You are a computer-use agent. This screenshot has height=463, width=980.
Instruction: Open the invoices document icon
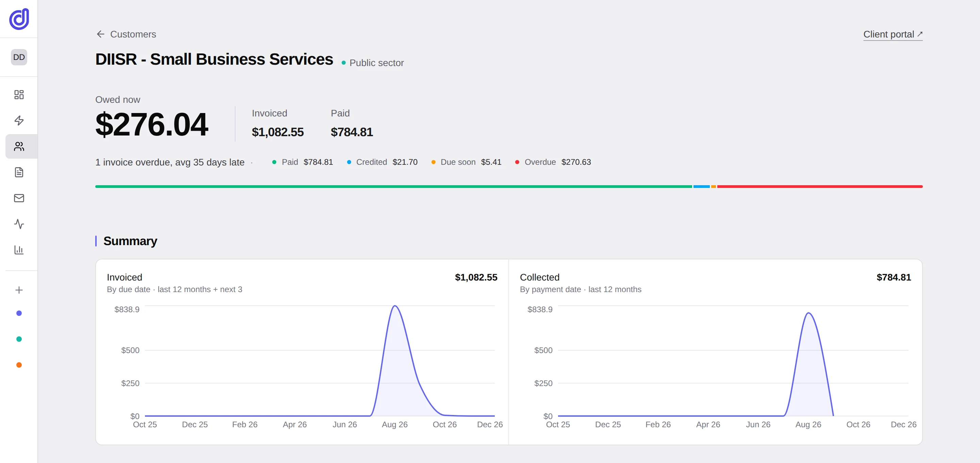[19, 172]
